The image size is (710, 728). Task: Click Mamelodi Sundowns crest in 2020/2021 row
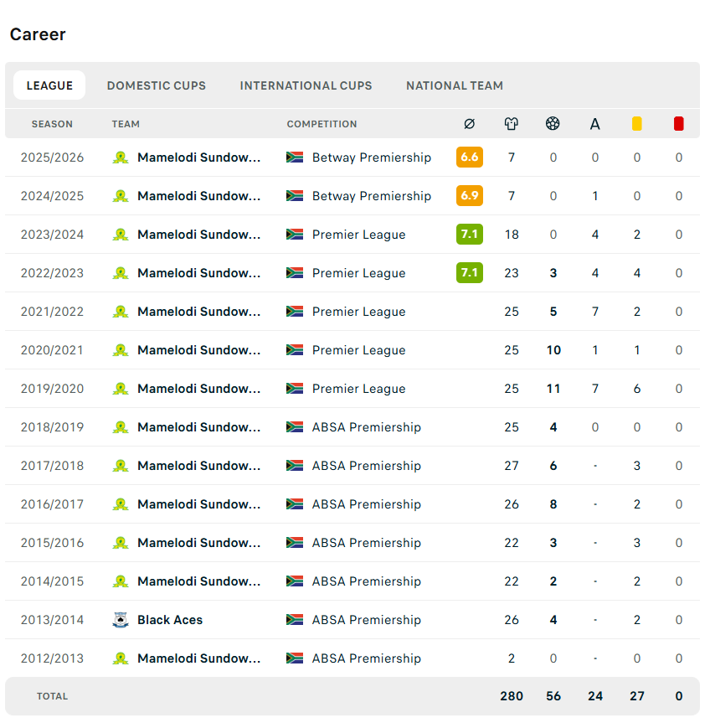tap(121, 350)
